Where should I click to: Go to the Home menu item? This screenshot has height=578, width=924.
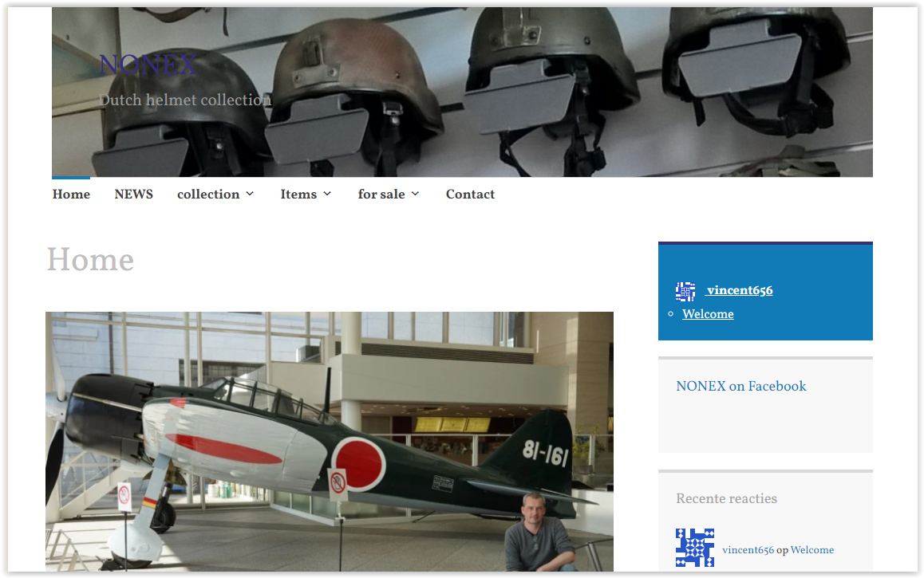(71, 195)
